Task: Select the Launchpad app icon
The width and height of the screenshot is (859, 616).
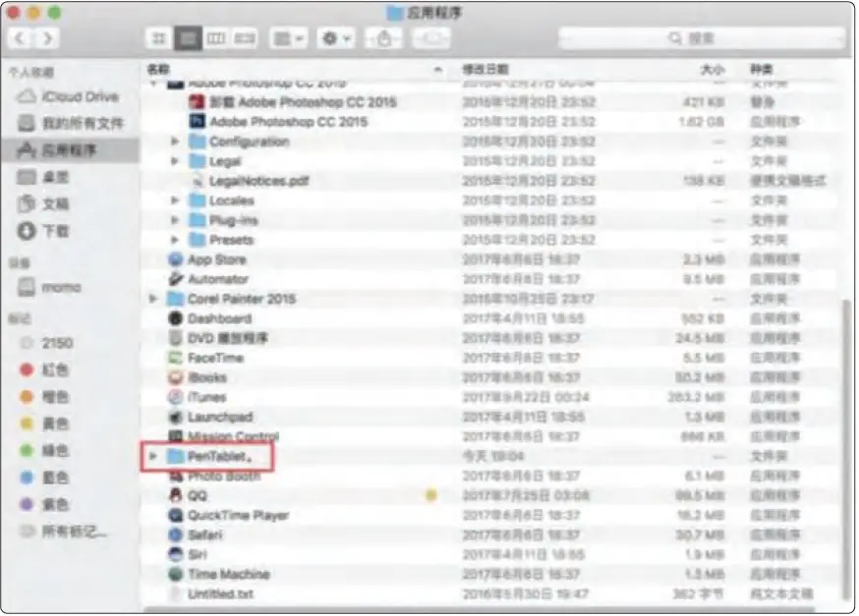Action: pyautogui.click(x=175, y=418)
